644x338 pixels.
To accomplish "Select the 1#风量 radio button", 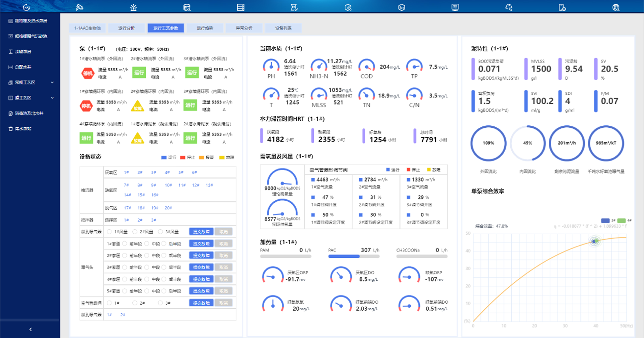I will 109,232.
